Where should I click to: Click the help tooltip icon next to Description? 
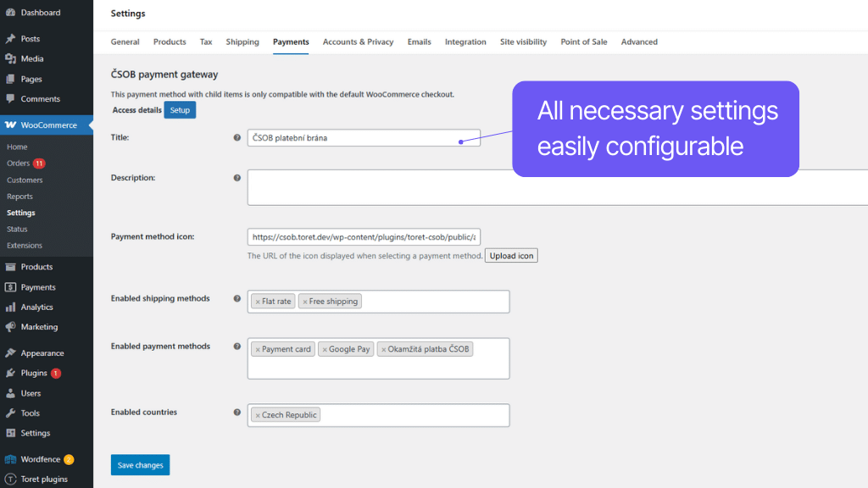click(x=237, y=178)
